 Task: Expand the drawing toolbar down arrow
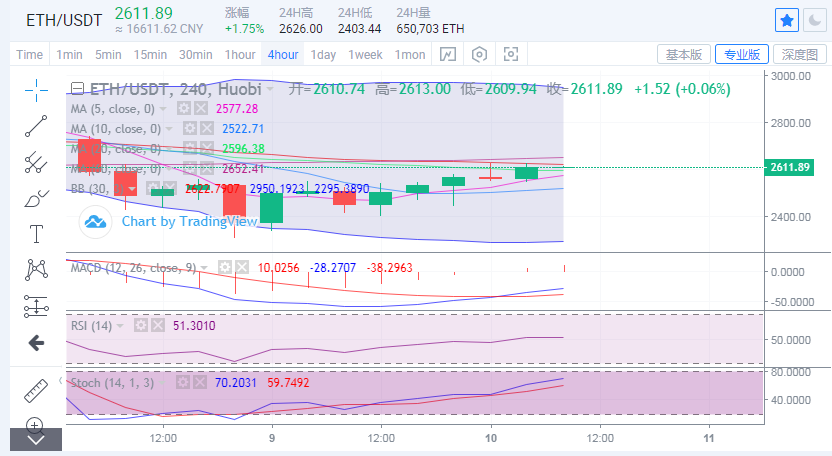point(36,440)
